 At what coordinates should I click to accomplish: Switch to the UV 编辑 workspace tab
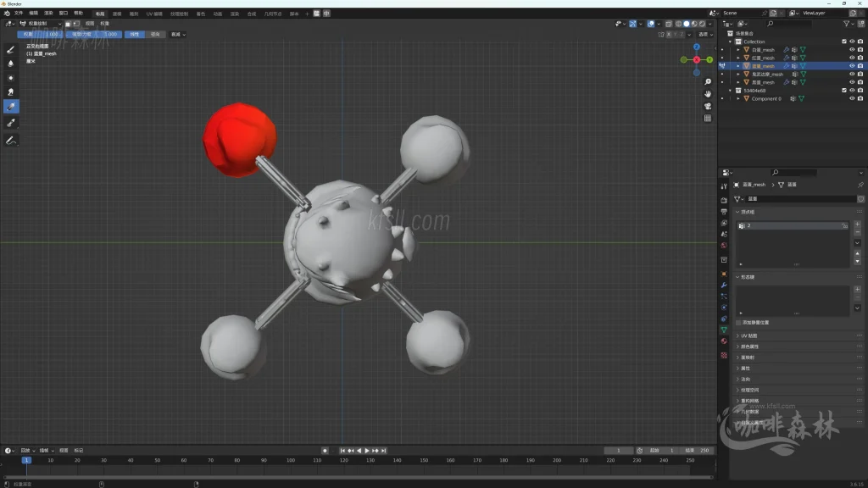154,14
